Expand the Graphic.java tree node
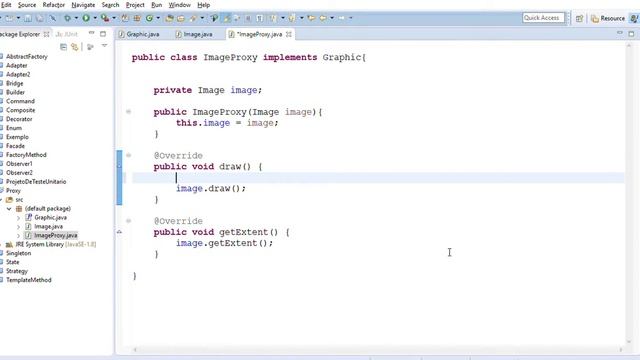This screenshot has width=640, height=360. [18, 218]
